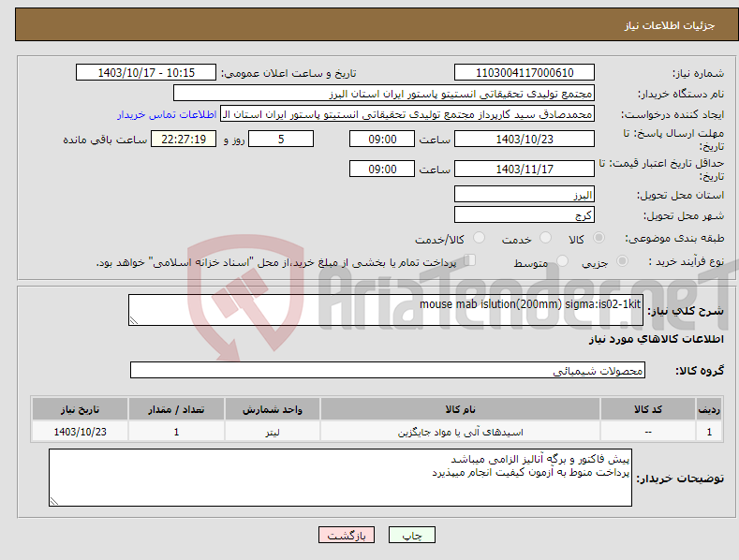Click the response deadline date 1403/10/23 field
Image resolution: width=739 pixels, height=560 pixels.
(x=525, y=139)
